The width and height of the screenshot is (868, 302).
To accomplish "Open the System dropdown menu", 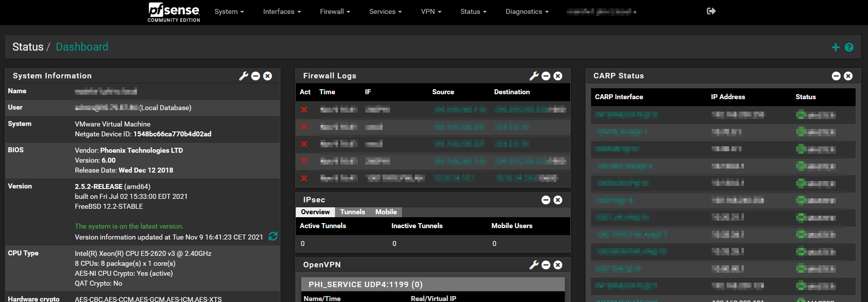I will point(229,11).
